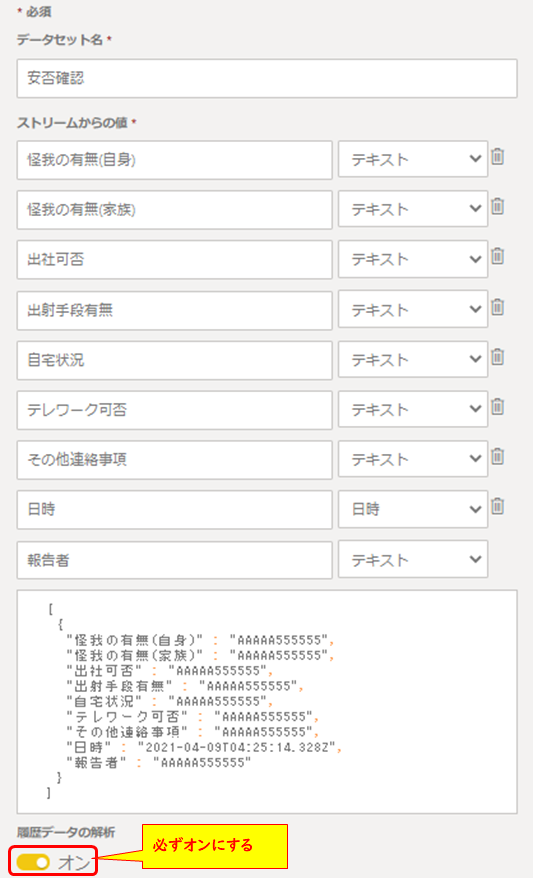Image resolution: width=533 pixels, height=878 pixels.
Task: Toggle the 履歴データの解析 switch
Action: tap(33, 862)
